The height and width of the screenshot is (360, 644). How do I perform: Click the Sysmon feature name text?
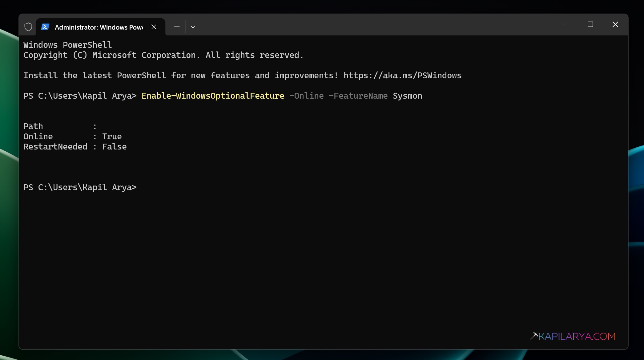407,96
